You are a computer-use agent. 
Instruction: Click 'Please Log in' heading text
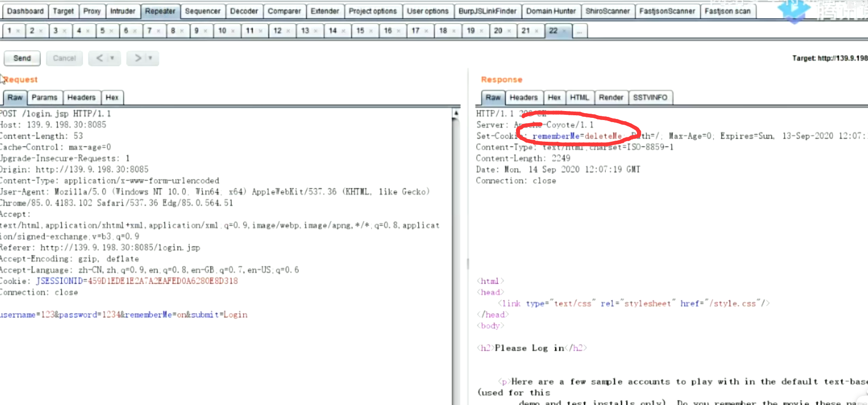[x=529, y=348]
